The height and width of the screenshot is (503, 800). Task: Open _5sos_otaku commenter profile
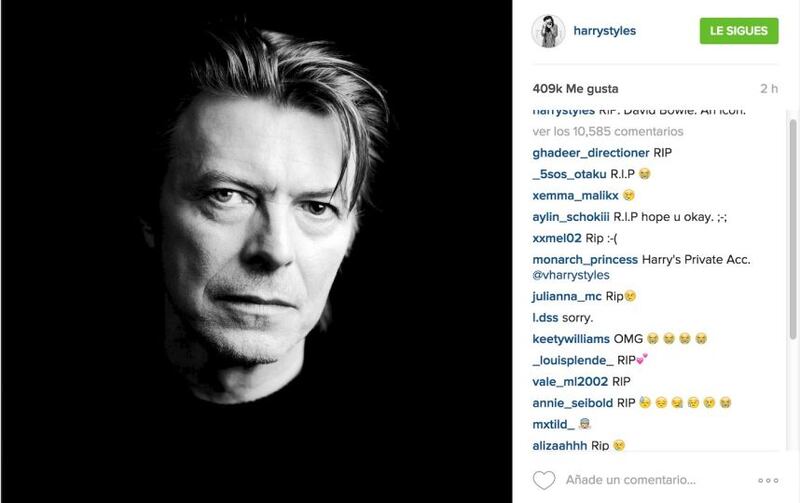tap(569, 174)
